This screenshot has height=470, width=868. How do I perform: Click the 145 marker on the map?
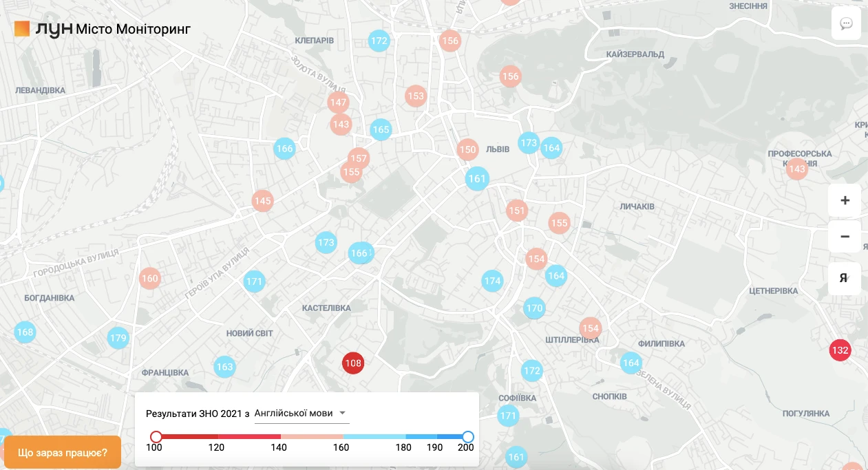coord(262,201)
